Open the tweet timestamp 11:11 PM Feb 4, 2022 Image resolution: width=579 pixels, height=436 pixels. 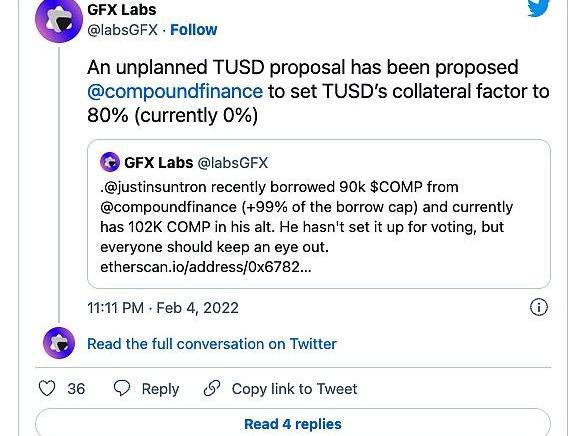pyautogui.click(x=163, y=308)
